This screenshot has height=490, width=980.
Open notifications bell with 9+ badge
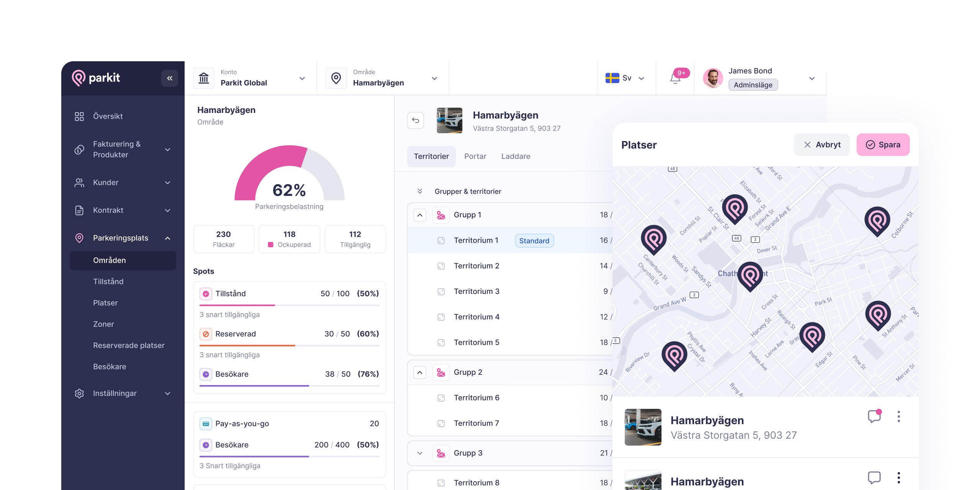[x=675, y=78]
